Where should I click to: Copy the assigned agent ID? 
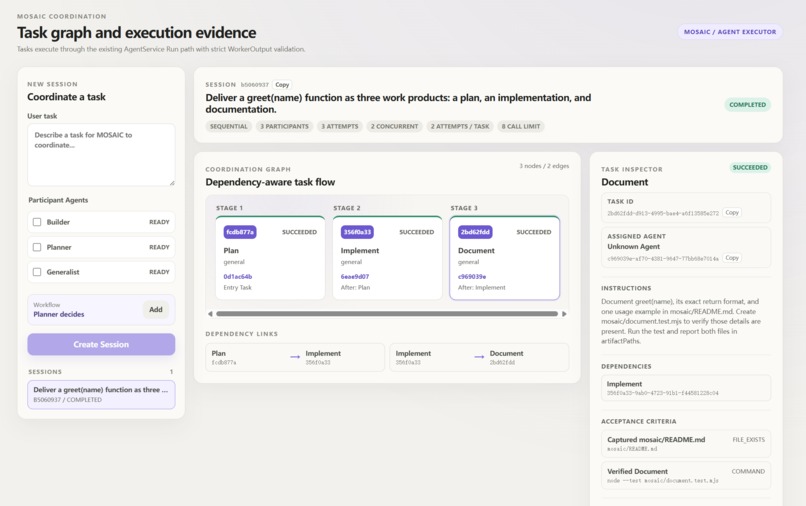[x=732, y=258]
